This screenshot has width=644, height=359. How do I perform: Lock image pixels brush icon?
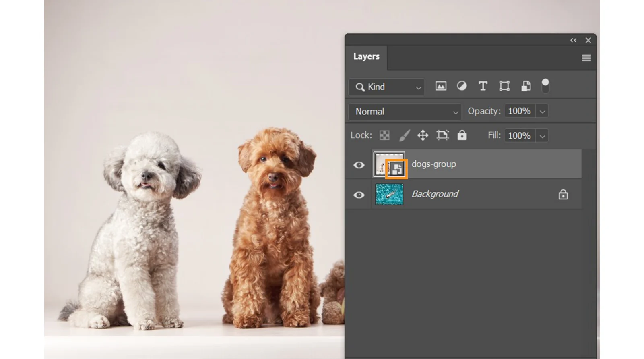404,135
